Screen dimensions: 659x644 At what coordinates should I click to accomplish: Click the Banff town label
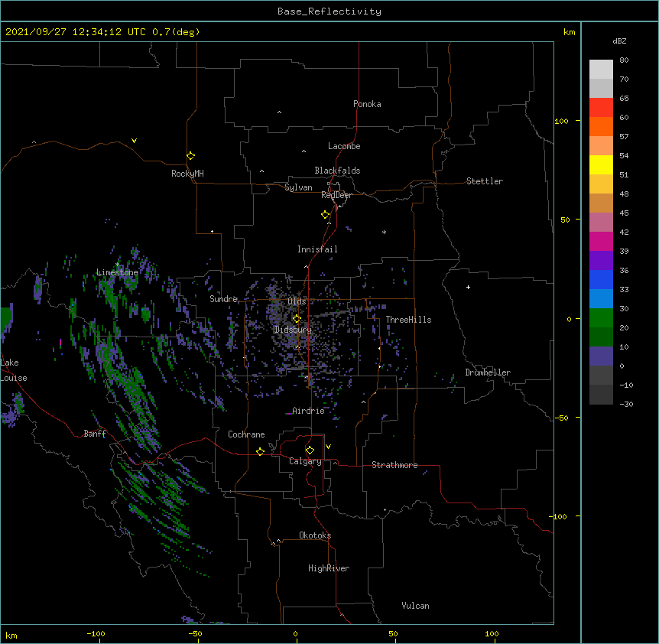95,434
